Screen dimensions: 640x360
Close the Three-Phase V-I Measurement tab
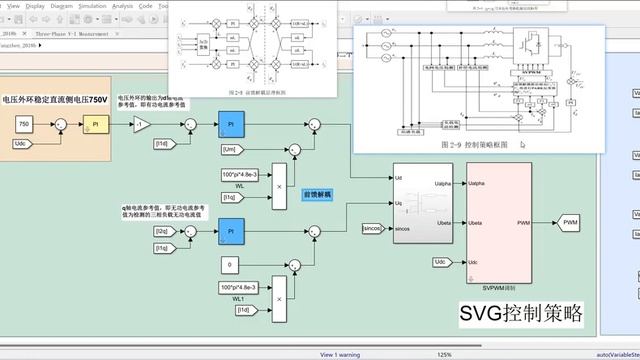(x=117, y=34)
